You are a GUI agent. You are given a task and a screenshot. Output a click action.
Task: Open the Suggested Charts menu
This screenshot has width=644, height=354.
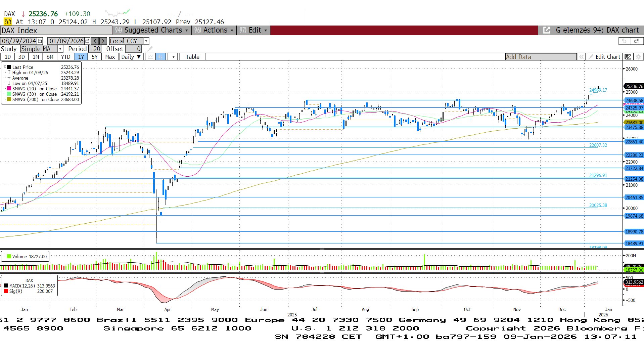(x=153, y=30)
